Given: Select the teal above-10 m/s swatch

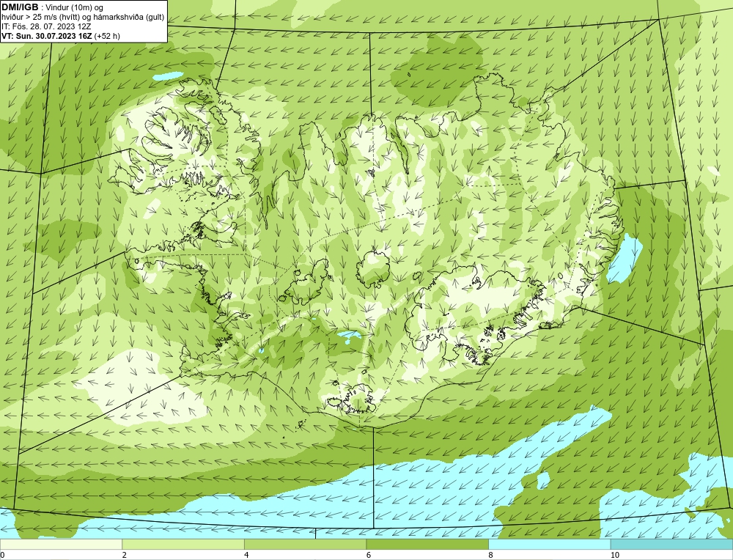Looking at the screenshot, I should tap(671, 544).
